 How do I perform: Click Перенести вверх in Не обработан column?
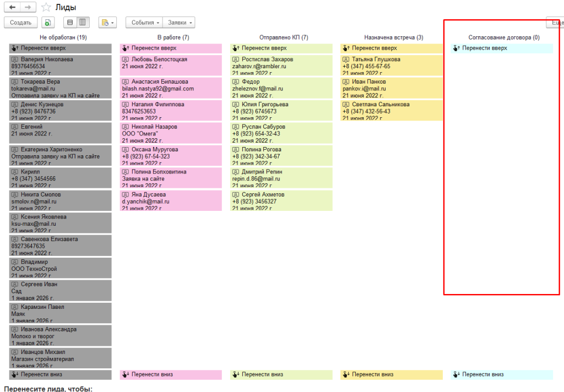pyautogui.click(x=61, y=48)
